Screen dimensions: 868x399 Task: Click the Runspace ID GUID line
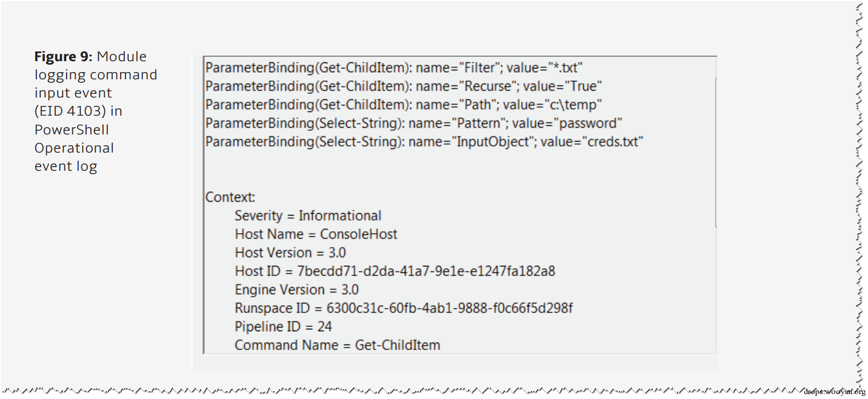click(404, 308)
